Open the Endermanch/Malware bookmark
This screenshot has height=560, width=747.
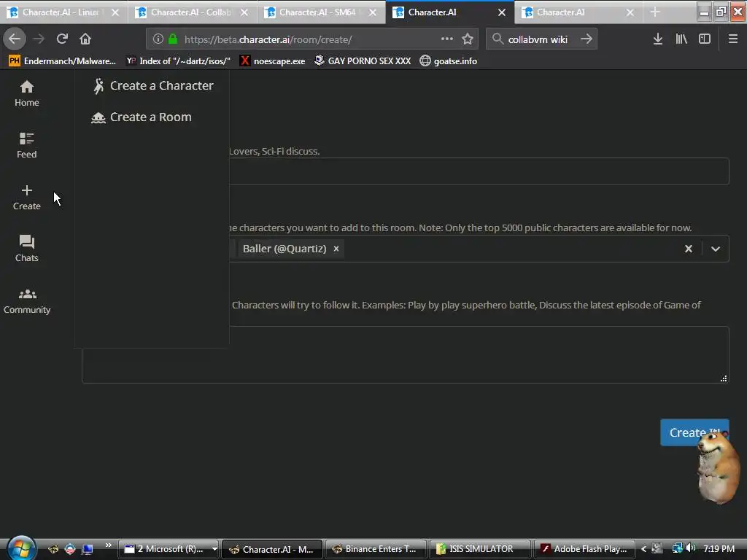coord(63,61)
